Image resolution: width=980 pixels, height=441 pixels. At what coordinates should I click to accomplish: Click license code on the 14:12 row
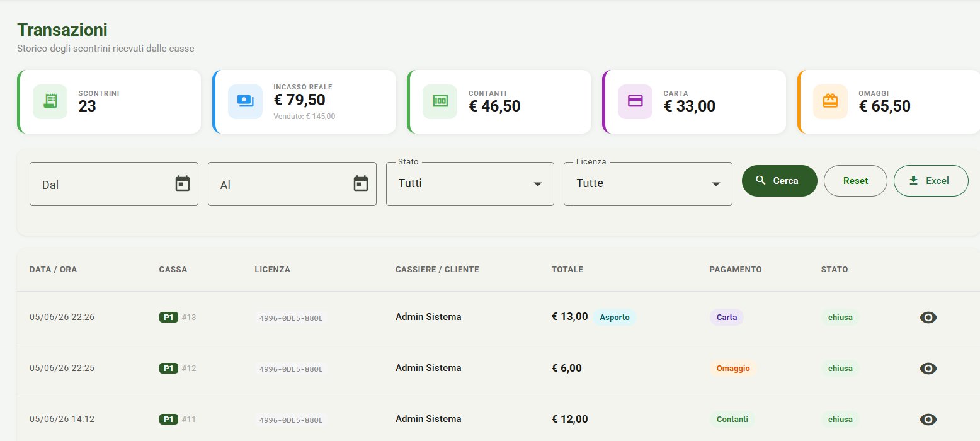coord(291,420)
